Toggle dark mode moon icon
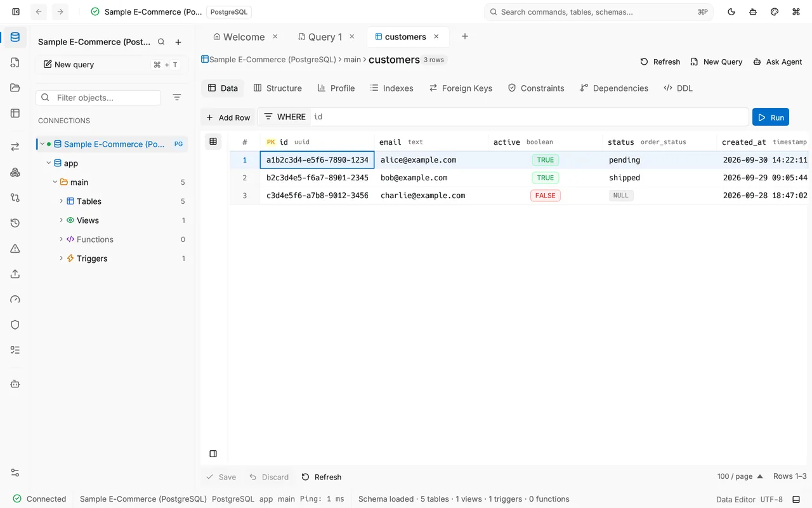 [731, 11]
